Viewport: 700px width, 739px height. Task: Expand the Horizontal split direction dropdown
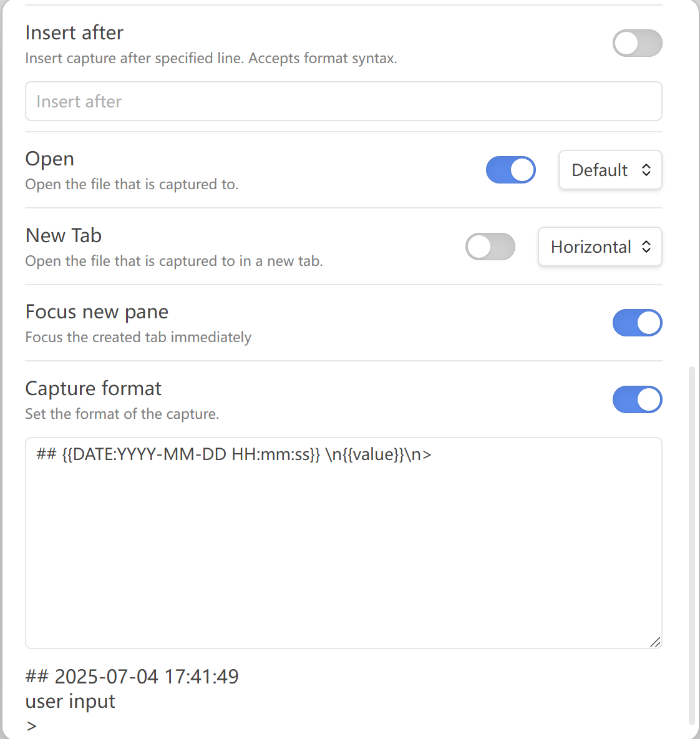pyautogui.click(x=599, y=247)
